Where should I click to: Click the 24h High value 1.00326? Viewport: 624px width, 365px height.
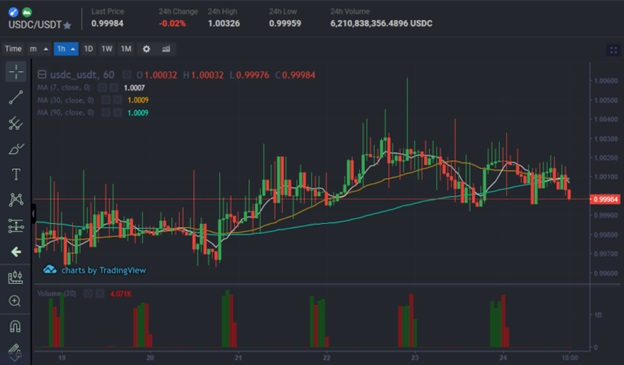(x=224, y=23)
